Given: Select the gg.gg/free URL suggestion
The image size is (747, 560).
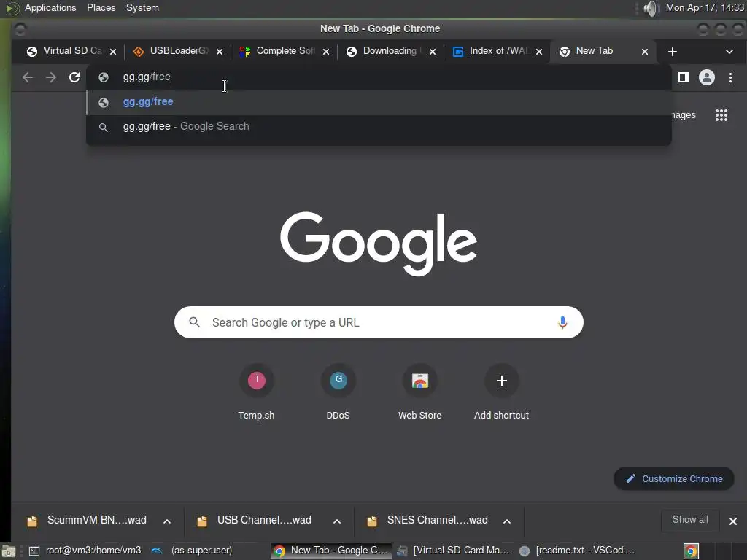Looking at the screenshot, I should click(379, 102).
